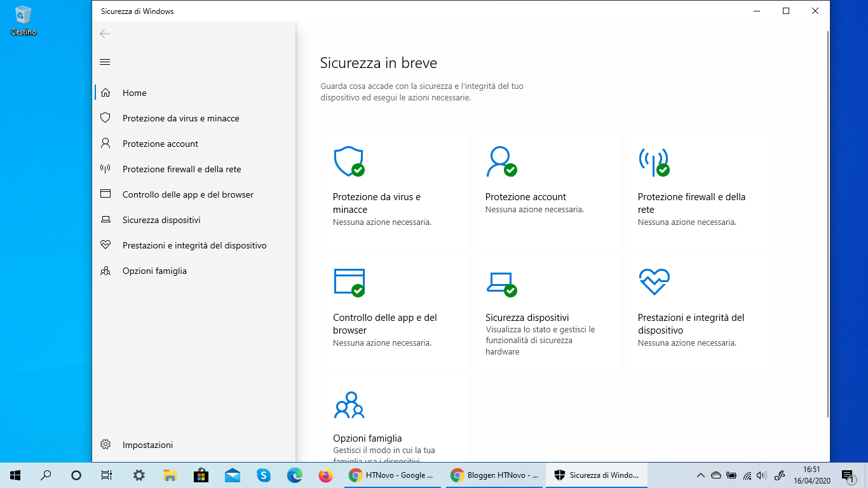868x488 pixels.
Task: Launch Microsoft Edge from taskbar
Action: click(x=294, y=475)
